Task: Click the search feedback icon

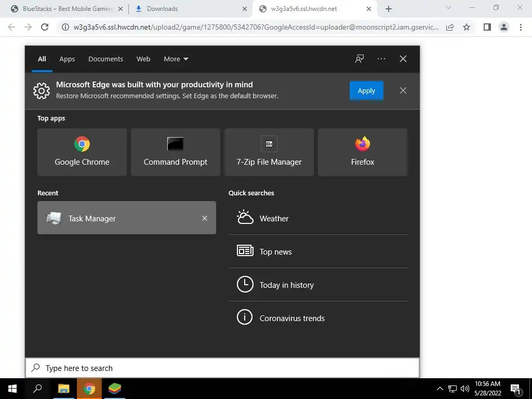Action: pyautogui.click(x=360, y=59)
